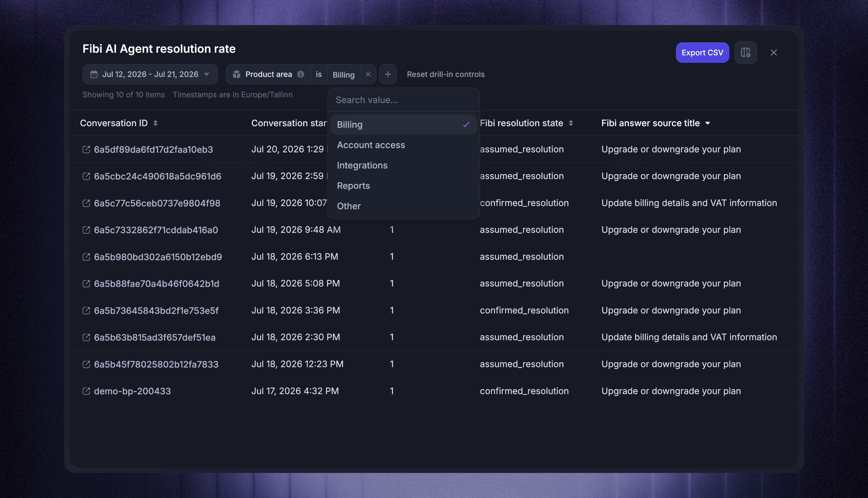Click 'Jul 18, 2026 2:30 PM' cell

click(296, 337)
